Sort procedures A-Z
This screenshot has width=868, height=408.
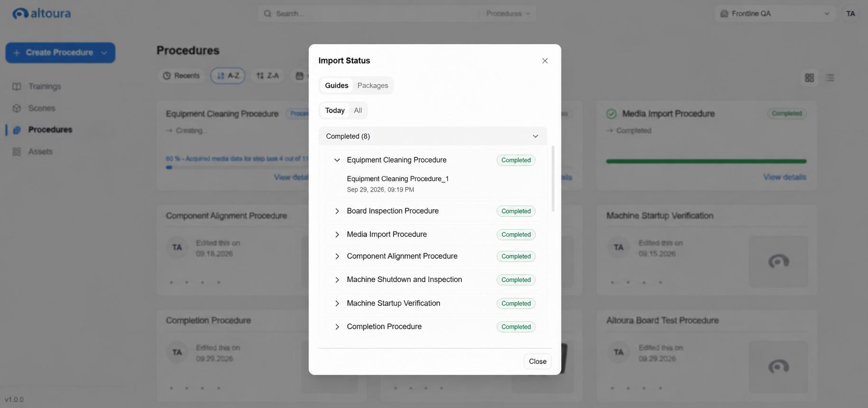coord(228,76)
